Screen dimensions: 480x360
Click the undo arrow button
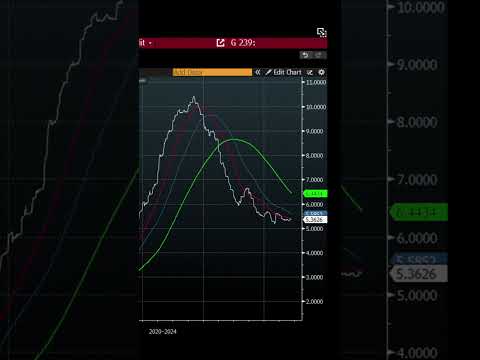point(306,55)
